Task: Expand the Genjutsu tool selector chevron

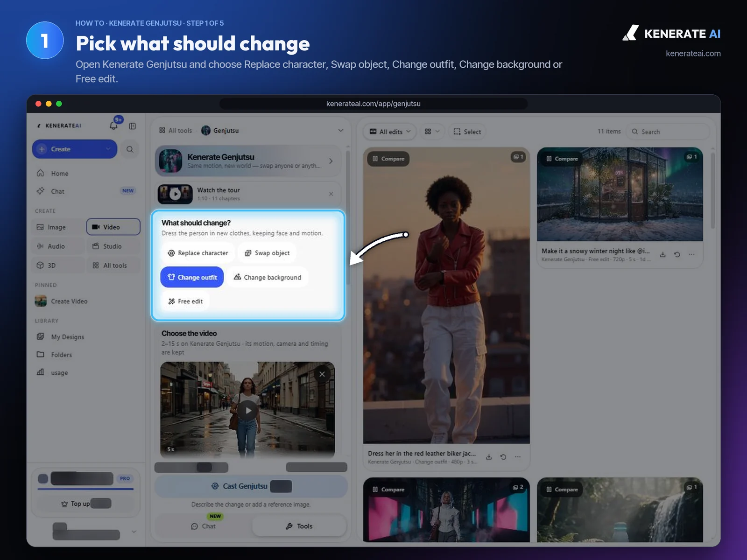Action: 341,131
